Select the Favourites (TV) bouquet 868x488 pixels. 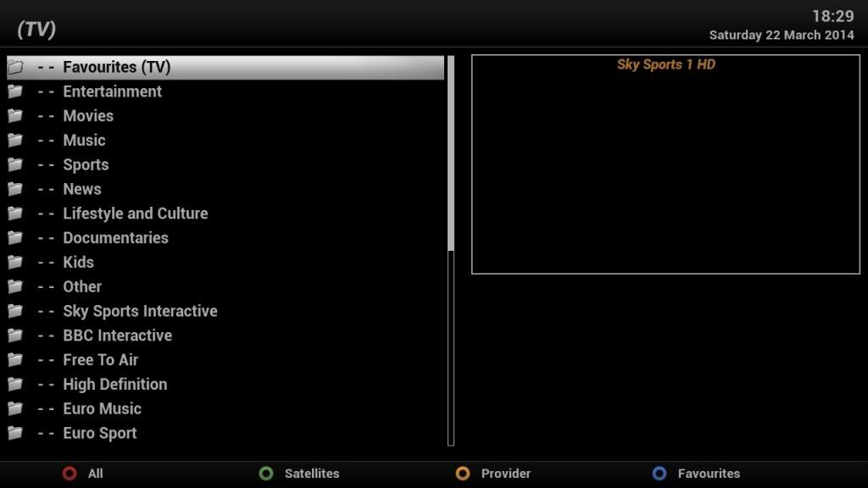(225, 67)
